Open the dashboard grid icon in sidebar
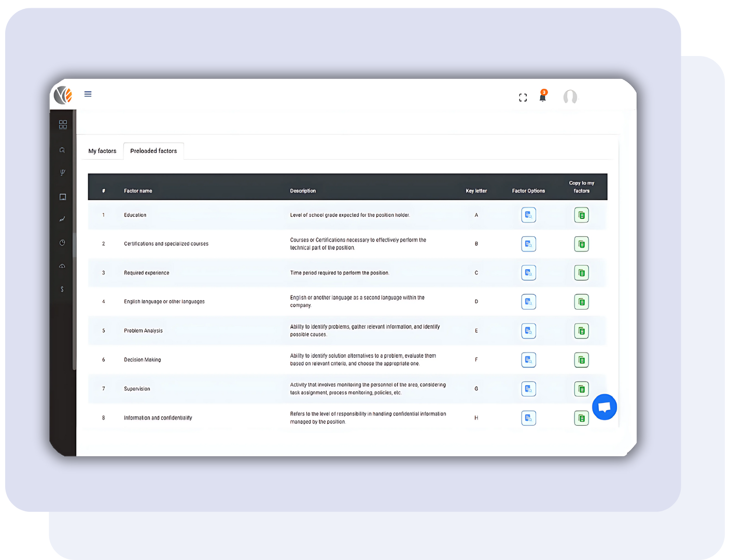This screenshot has height=560, width=730. pos(63,124)
